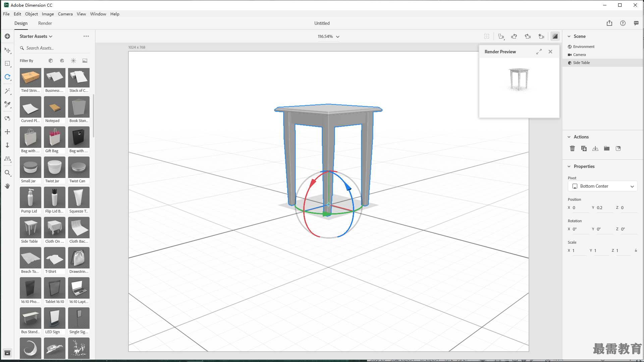The image size is (644, 362).
Task: Click the camera undo icon in toolbar
Action: (514, 36)
